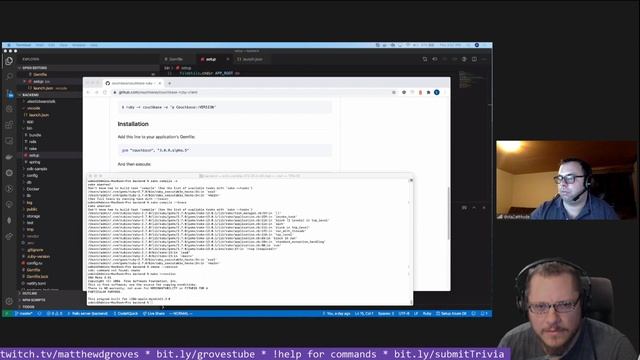Click the VS Code editor minimap
This screenshot has width=640, height=360.
click(x=471, y=80)
